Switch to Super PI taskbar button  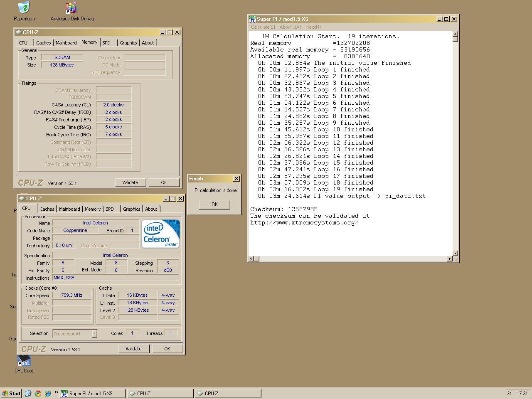click(92, 393)
